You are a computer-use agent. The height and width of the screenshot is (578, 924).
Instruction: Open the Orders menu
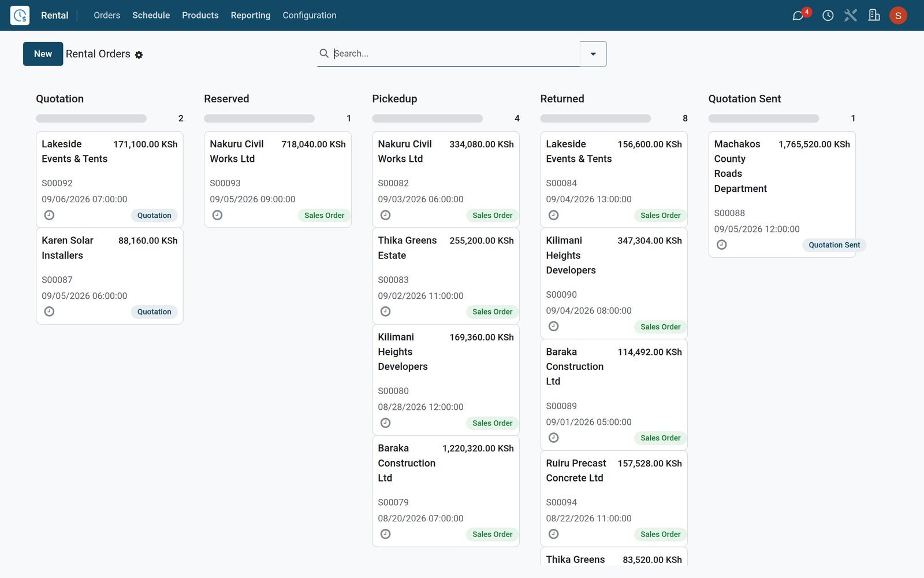(107, 16)
